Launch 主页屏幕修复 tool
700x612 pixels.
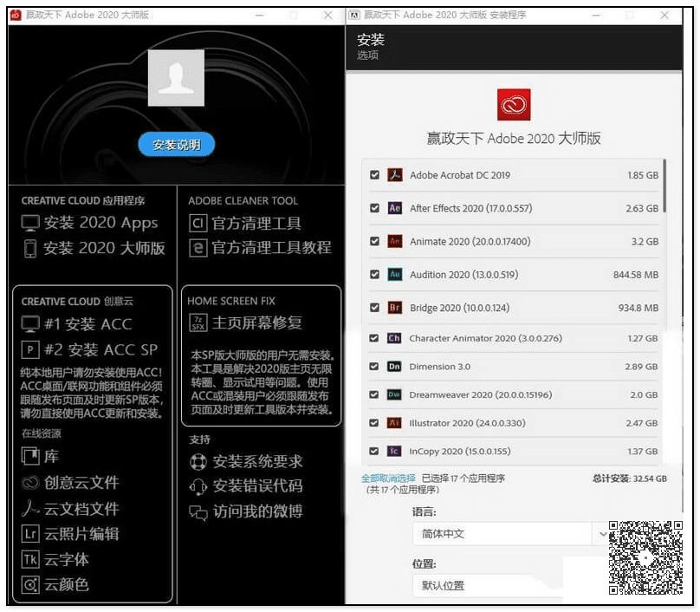pos(256,322)
